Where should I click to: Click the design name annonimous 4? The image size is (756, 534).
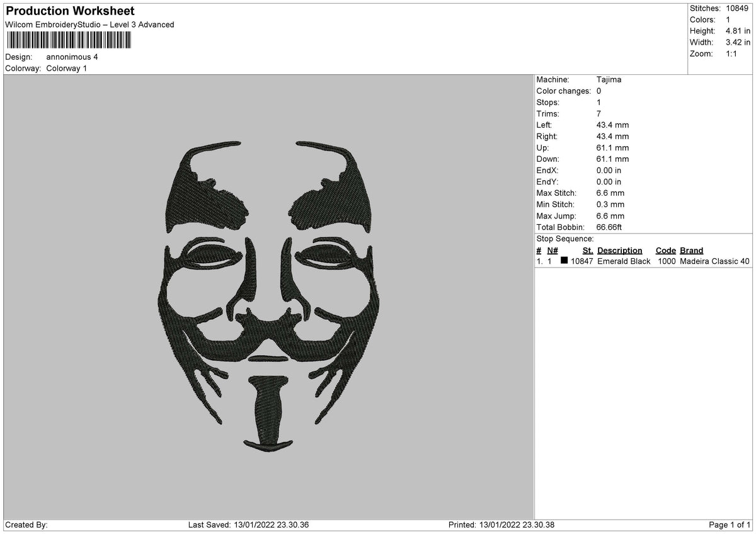[72, 57]
